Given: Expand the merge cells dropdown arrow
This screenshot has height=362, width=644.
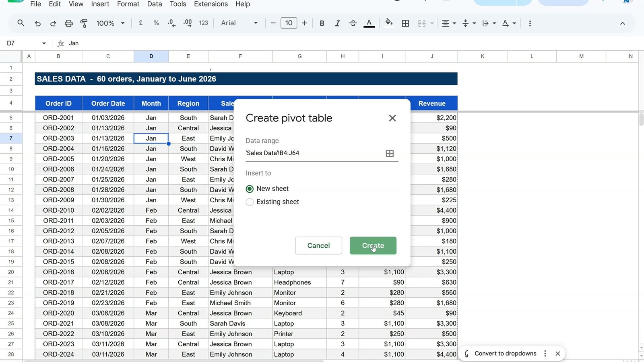Looking at the screenshot, I should click(x=432, y=23).
